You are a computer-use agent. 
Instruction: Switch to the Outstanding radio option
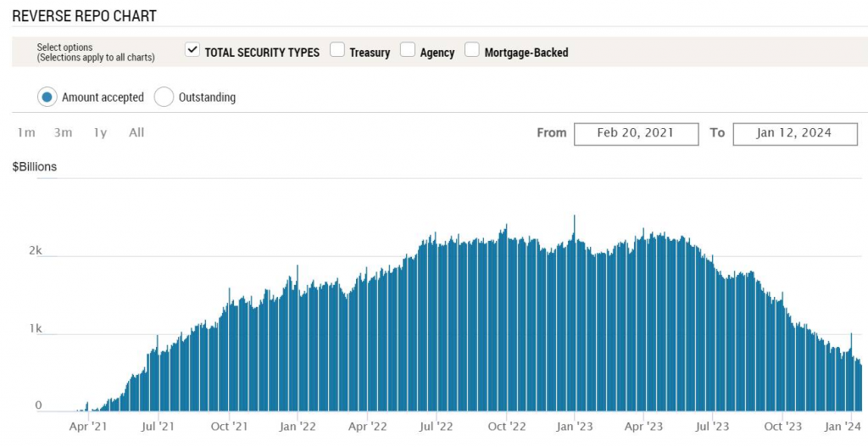point(164,97)
